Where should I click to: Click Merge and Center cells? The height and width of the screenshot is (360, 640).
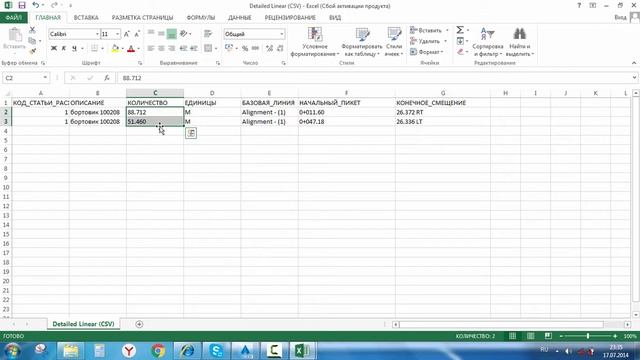tap(208, 48)
